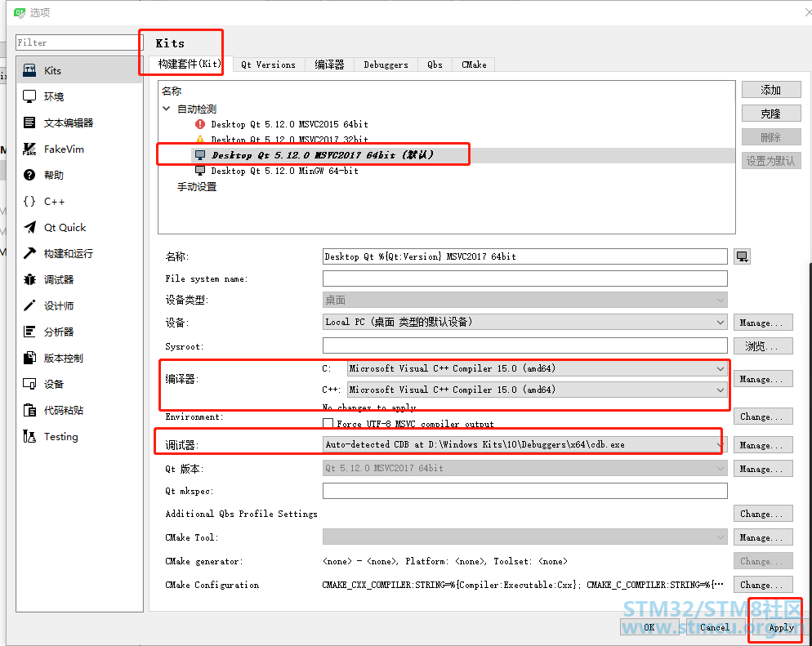
Task: Collapse the 自动检测 tree node
Action: point(167,109)
